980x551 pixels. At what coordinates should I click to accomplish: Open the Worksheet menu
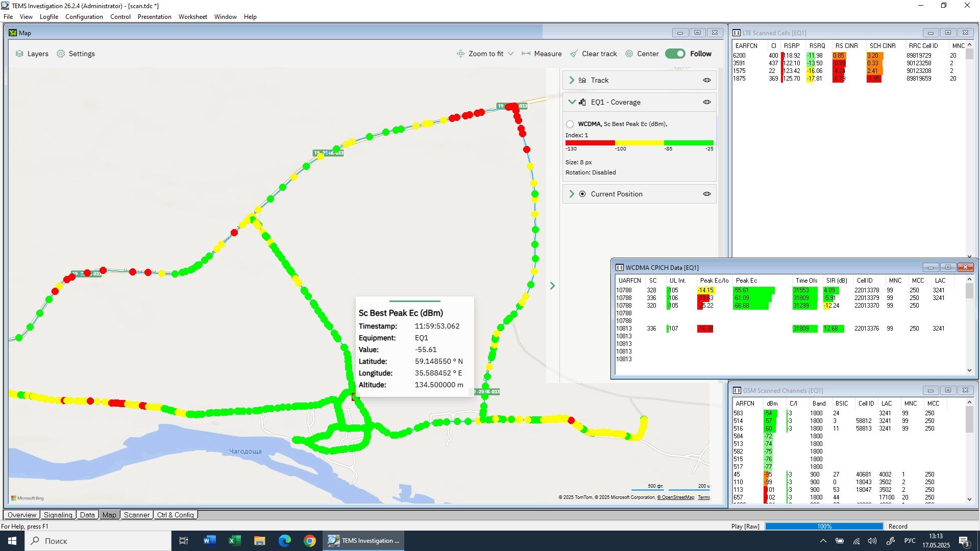point(193,17)
